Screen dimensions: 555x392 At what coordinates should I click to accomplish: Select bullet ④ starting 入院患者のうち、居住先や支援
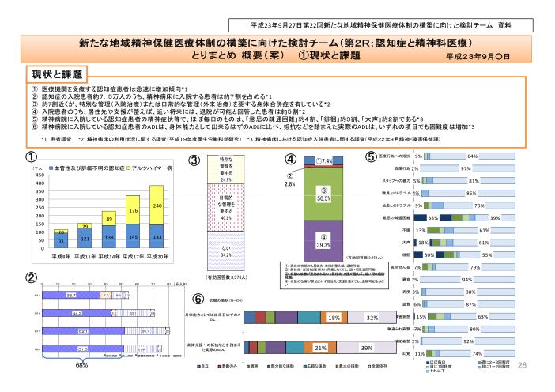[168, 111]
